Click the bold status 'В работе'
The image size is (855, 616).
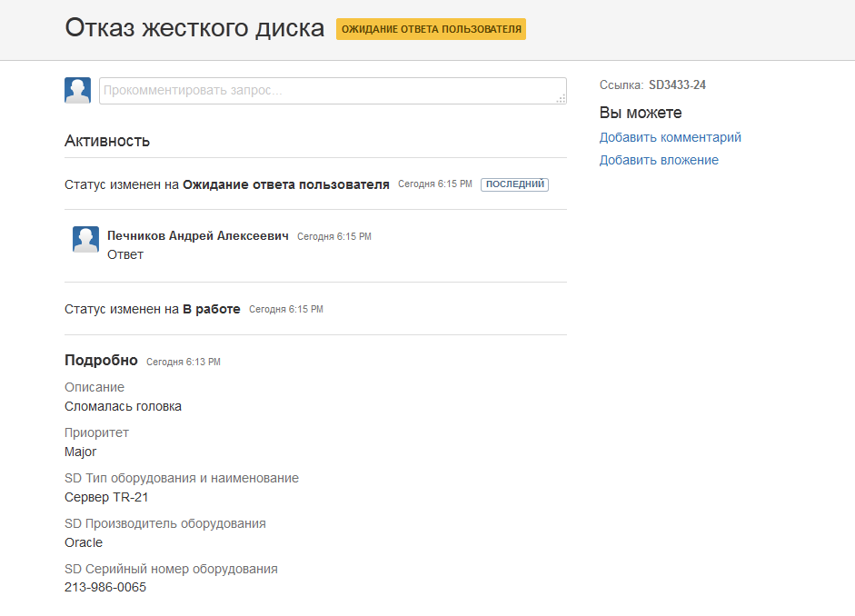pos(212,309)
